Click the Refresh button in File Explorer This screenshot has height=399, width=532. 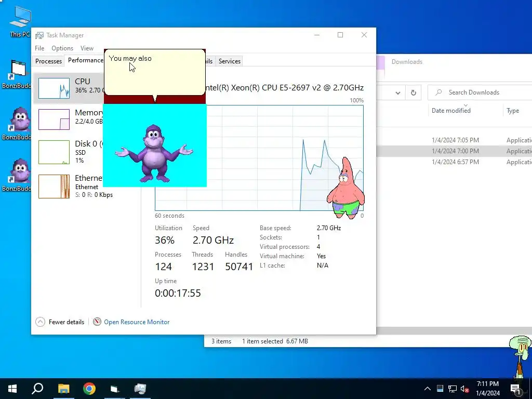(413, 92)
